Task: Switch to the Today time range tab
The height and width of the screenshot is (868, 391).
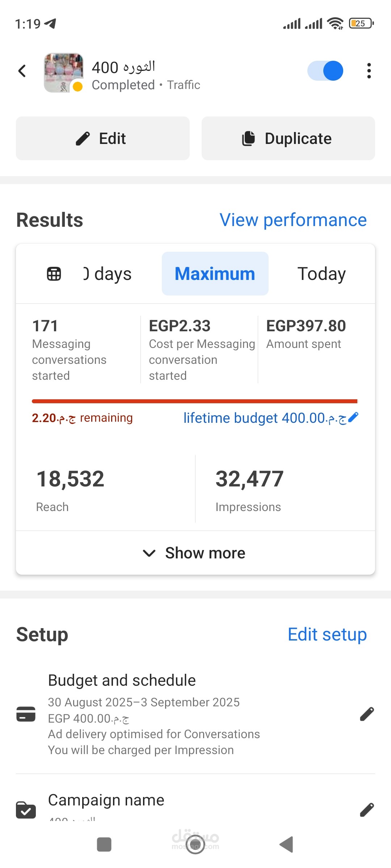Action: coord(321,274)
